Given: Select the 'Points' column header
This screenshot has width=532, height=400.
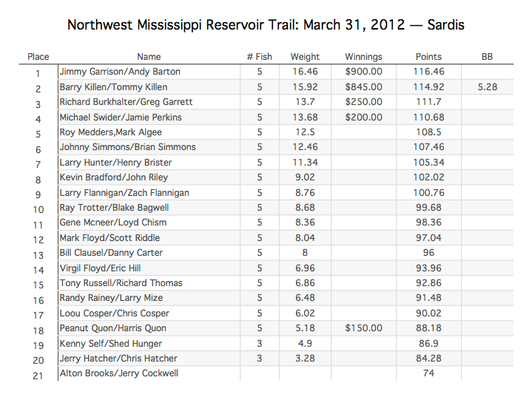Looking at the screenshot, I should (428, 57).
